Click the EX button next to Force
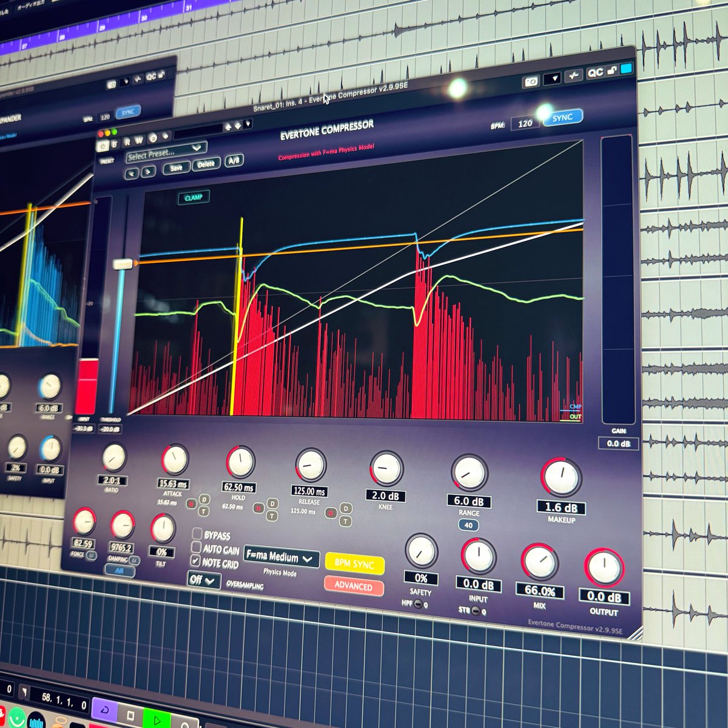 tap(92, 555)
